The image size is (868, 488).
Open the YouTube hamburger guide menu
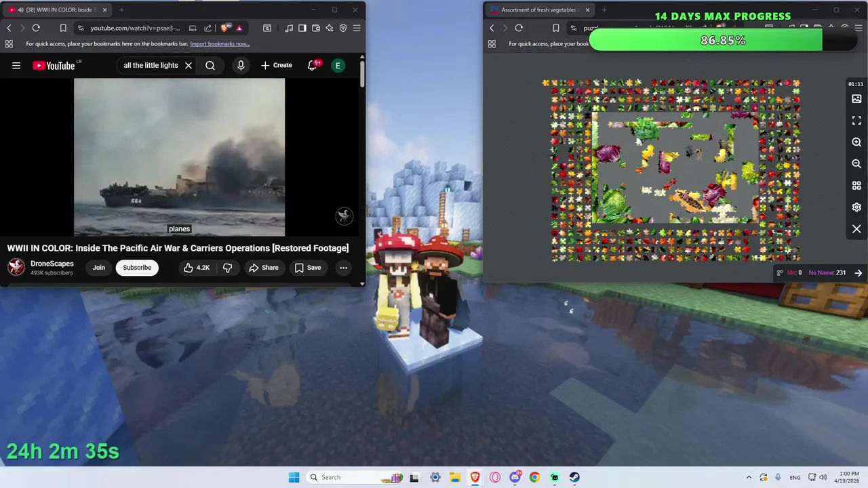point(16,66)
